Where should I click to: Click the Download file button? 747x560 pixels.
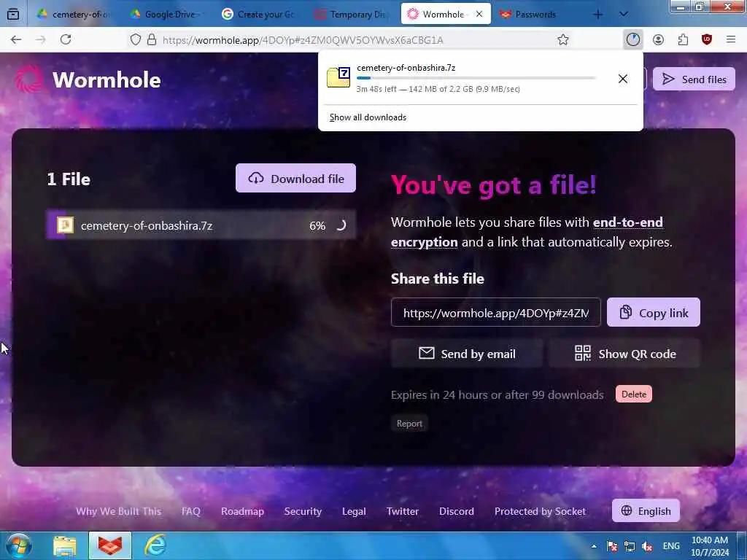coord(296,179)
